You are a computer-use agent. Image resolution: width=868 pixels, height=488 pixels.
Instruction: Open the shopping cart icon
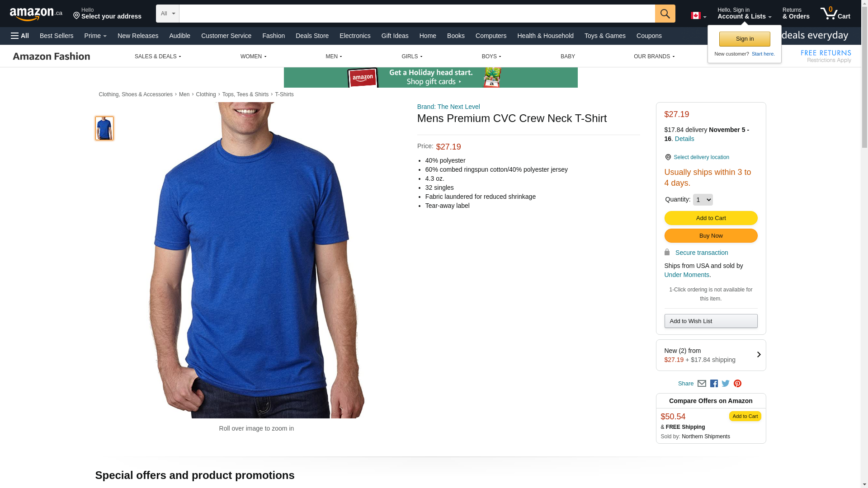(x=835, y=13)
